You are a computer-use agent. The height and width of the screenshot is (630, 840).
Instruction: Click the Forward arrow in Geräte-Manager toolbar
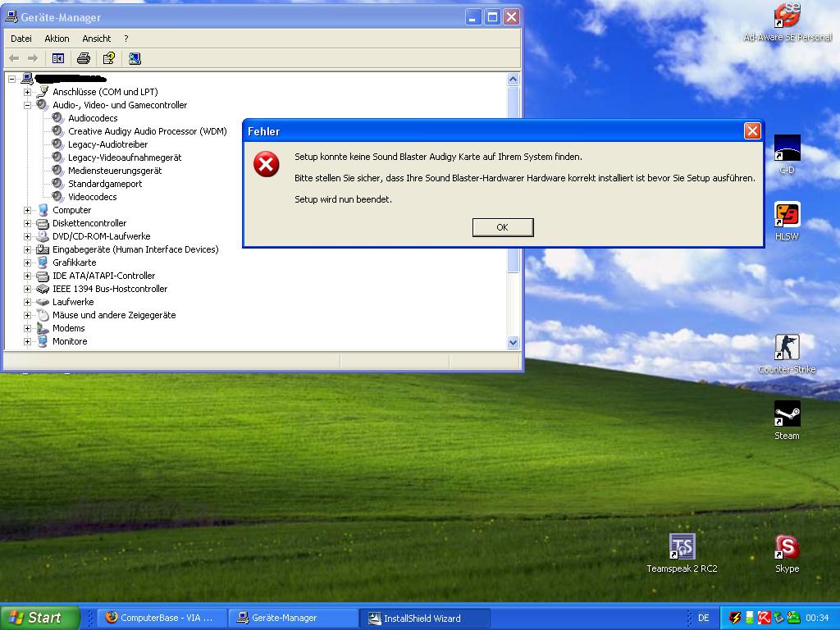[33, 58]
